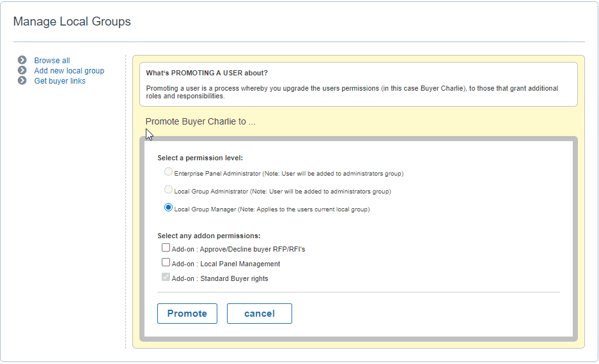599x364 pixels.
Task: Choose the Local Group Administrator radio option
Action: pos(168,189)
